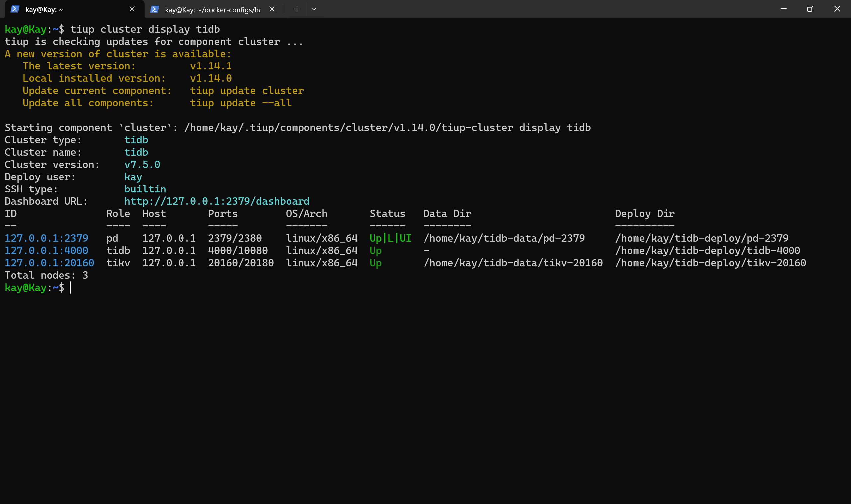The image size is (851, 504).
Task: Click the 'Total nodes: 3' line
Action: pos(47,275)
